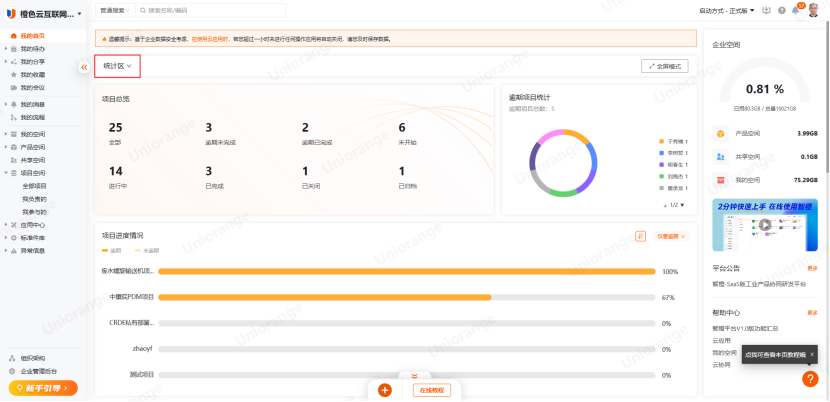Select 我负责的 under 项目空间
Screen dimensions: 830x402
click(34, 199)
